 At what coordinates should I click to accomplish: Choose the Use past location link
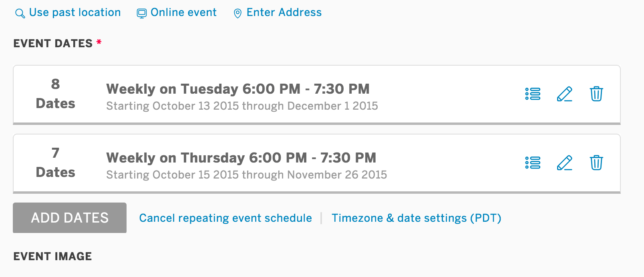tap(75, 12)
